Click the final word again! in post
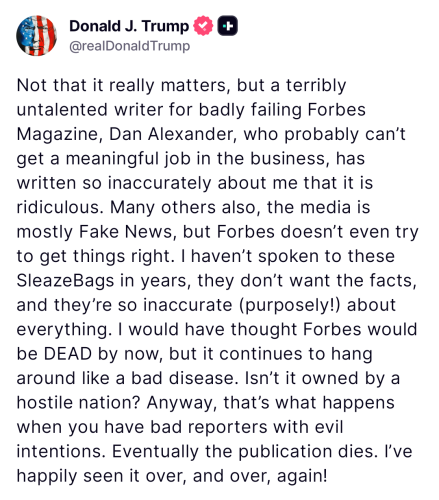This screenshot has height=500, width=439. pyautogui.click(x=302, y=476)
